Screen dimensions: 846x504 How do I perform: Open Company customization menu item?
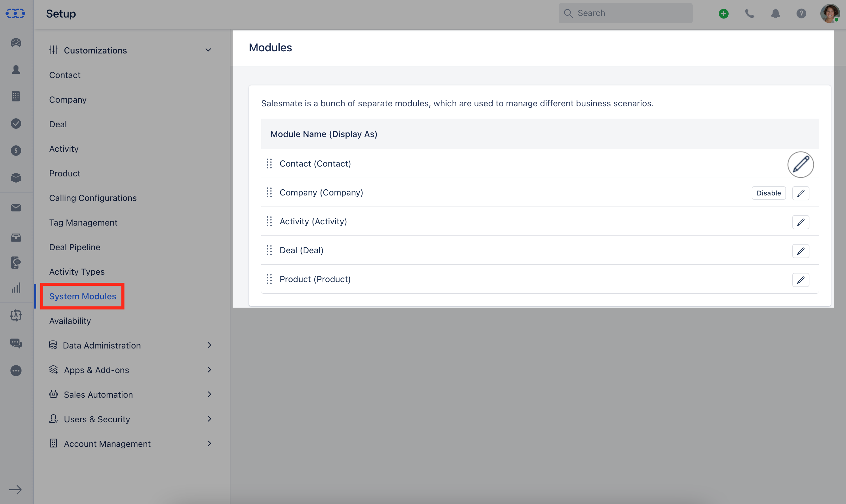pos(68,100)
